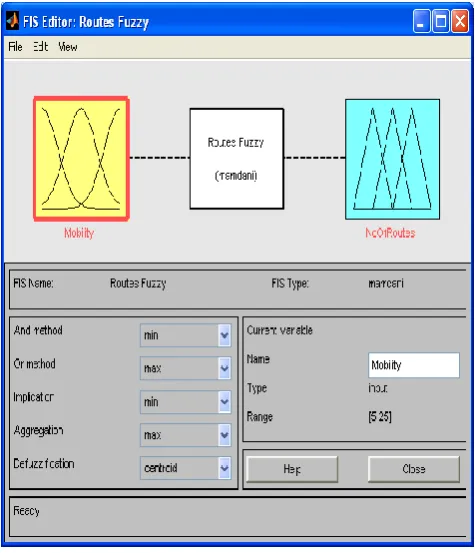This screenshot has width=475, height=553.
Task: Open the Or method dropdown
Action: coord(185,368)
